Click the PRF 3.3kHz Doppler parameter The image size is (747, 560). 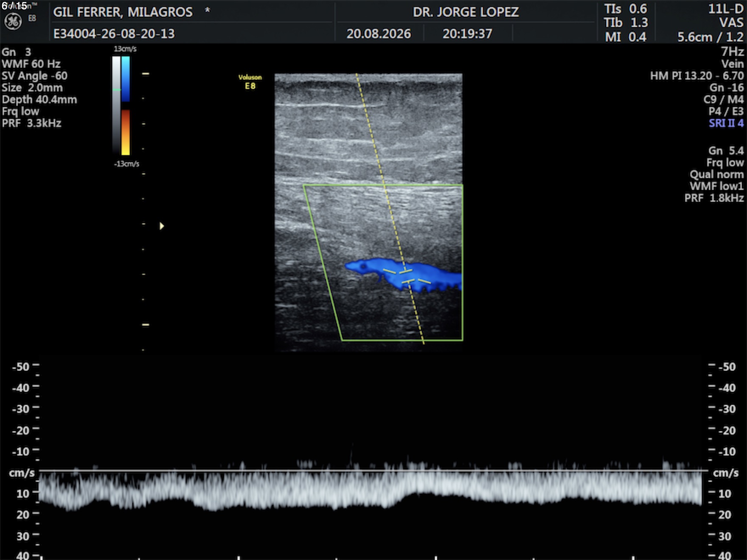coord(32,123)
